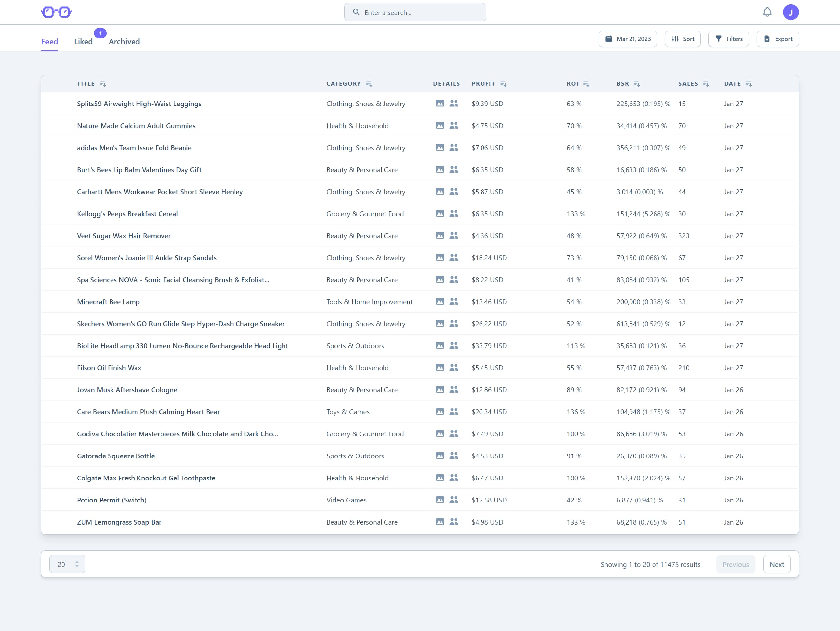Screen dimensions: 840x631
Task: Sort by the ROI column sort icon
Action: (586, 84)
